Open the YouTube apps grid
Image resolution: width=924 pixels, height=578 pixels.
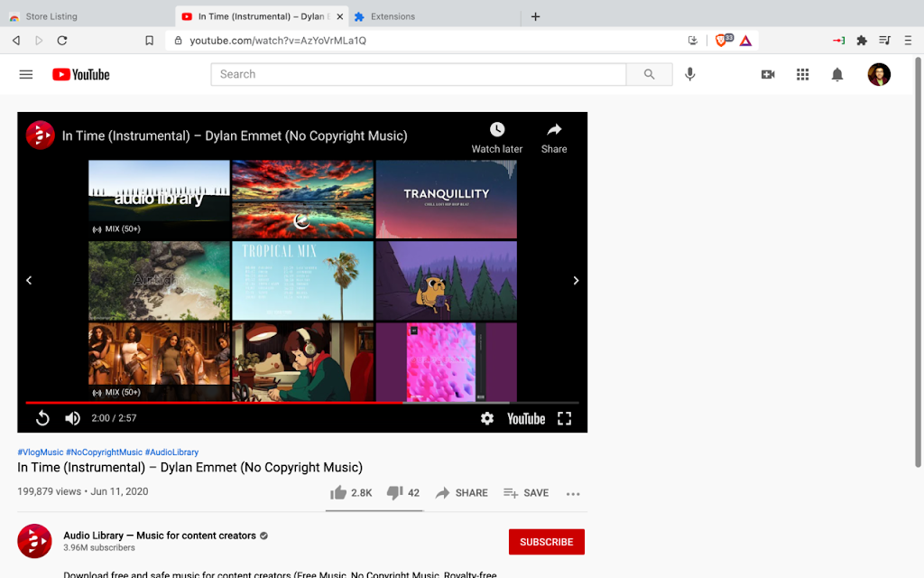pyautogui.click(x=802, y=74)
